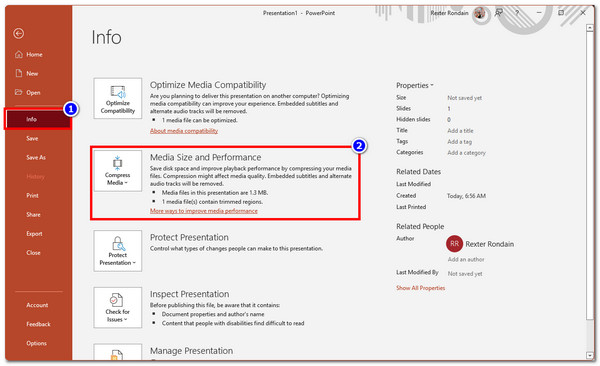
Task: Open the Protect Presentation dropdown
Action: click(118, 251)
